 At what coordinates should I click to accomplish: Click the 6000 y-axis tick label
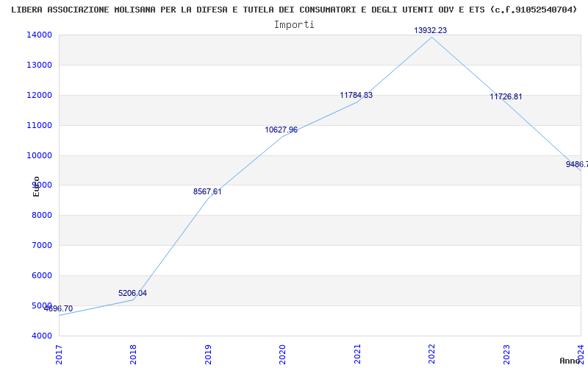point(41,275)
